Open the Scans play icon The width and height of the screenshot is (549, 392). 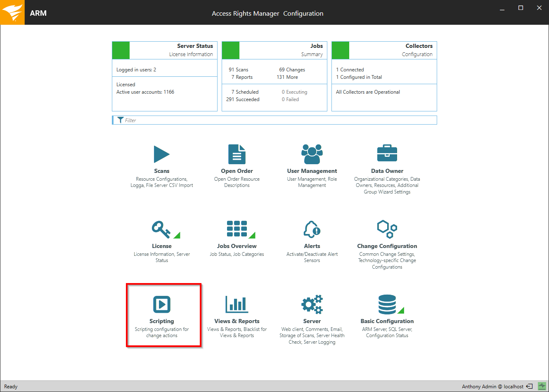tap(161, 154)
